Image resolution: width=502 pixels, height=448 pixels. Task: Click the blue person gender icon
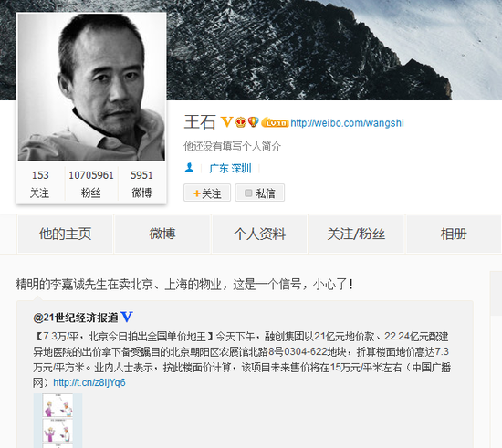click(x=189, y=167)
